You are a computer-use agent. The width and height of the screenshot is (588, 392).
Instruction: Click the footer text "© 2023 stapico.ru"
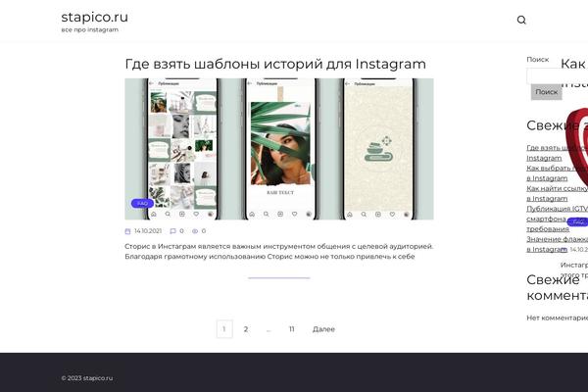click(87, 378)
